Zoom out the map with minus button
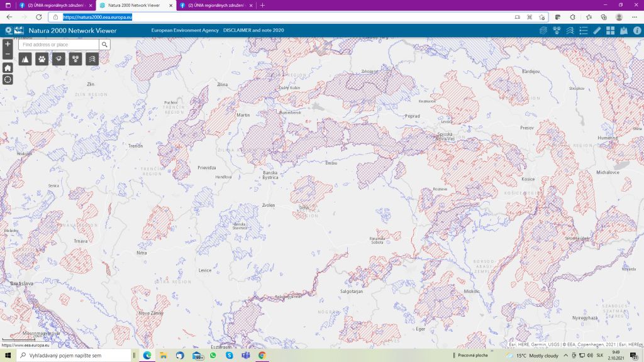Screen dimensions: 644x362 pyautogui.click(x=8, y=53)
